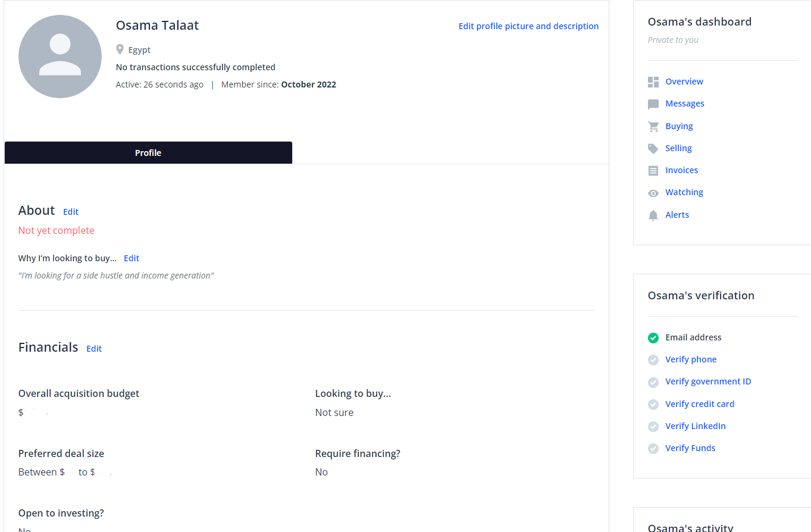Click the green email verified checkmark
Image resolution: width=811 pixels, height=532 pixels.
[x=653, y=338]
